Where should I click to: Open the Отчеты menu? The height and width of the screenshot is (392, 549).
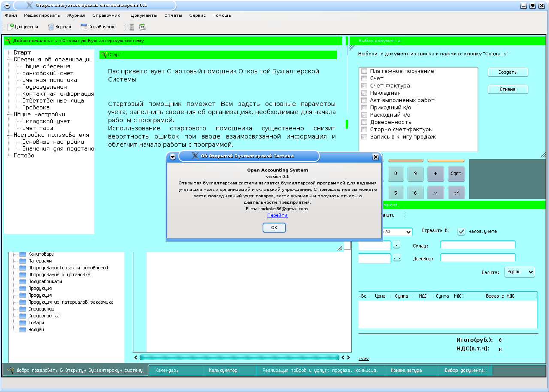173,15
